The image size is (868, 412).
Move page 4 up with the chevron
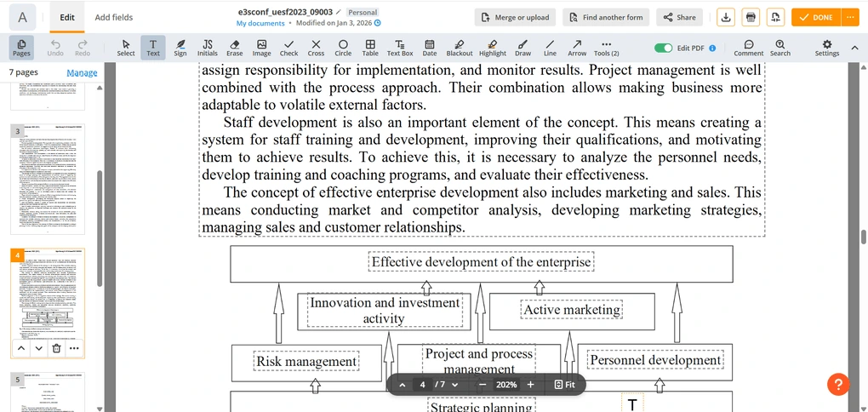click(20, 348)
